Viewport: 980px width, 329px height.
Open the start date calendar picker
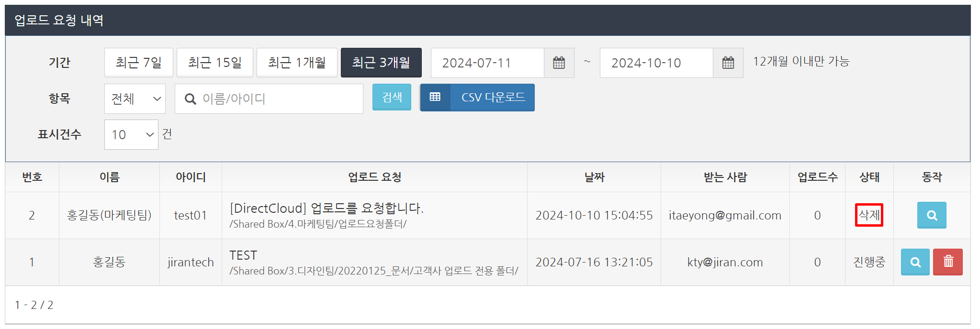tap(559, 63)
